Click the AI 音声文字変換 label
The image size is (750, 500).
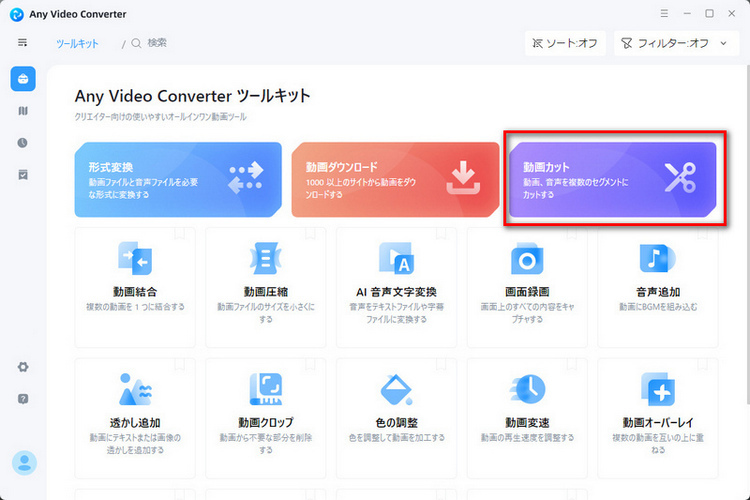(x=397, y=292)
